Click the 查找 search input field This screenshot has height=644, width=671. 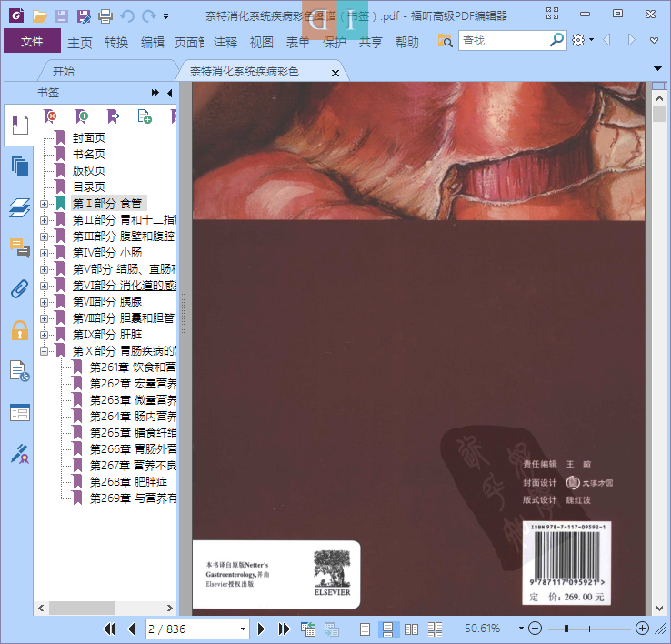pyautogui.click(x=503, y=41)
